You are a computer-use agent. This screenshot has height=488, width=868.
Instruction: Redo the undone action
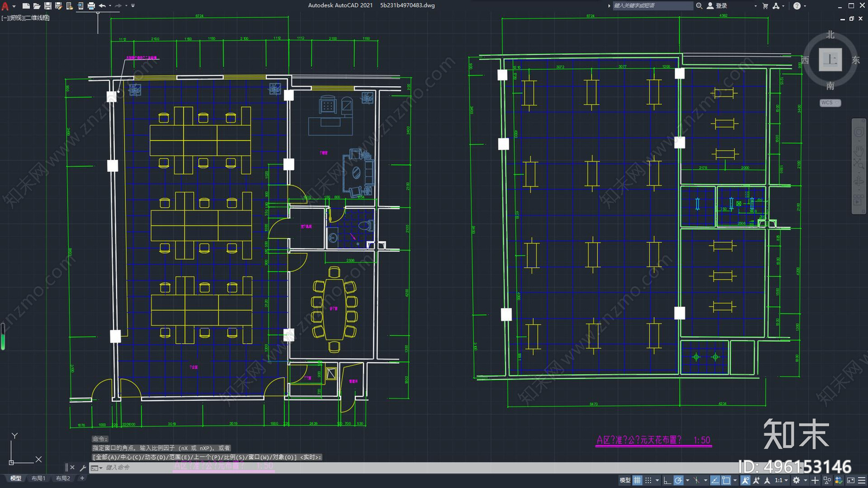tap(118, 6)
